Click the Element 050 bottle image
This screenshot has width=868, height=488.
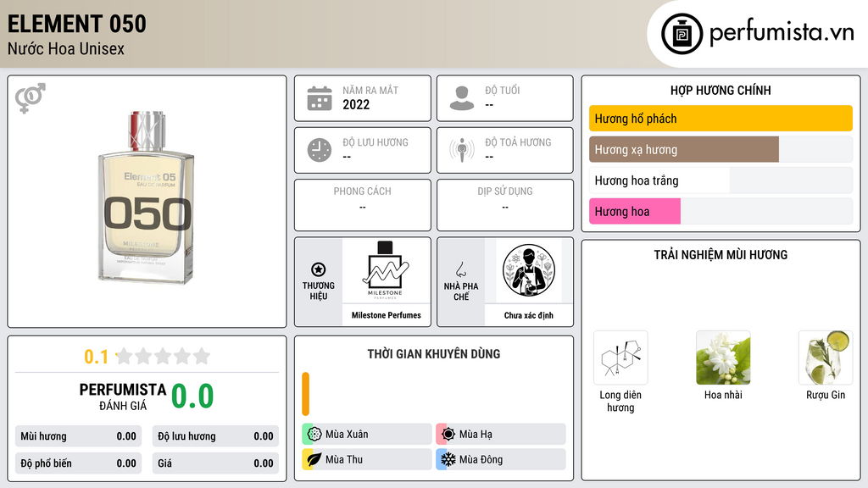(146, 197)
